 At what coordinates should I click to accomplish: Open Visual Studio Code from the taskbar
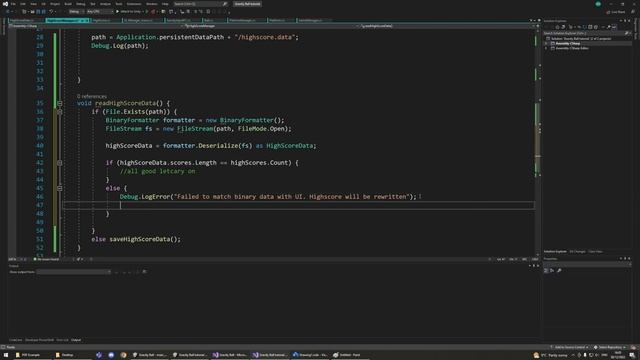pos(310,355)
